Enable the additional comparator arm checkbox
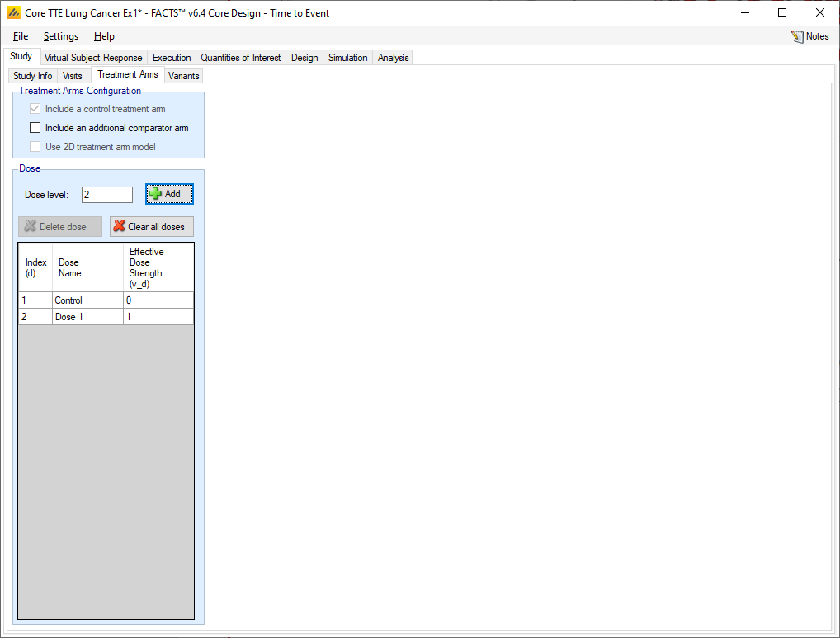 coord(35,128)
